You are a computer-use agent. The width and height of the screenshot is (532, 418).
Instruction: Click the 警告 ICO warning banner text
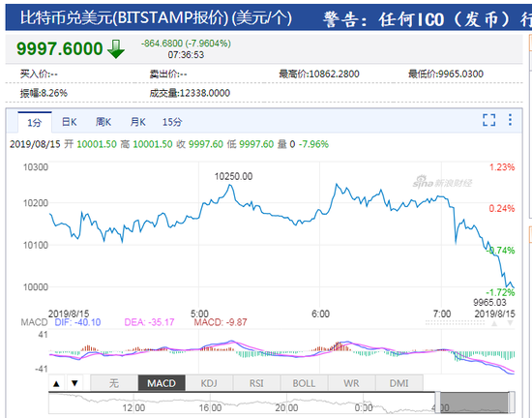point(428,19)
